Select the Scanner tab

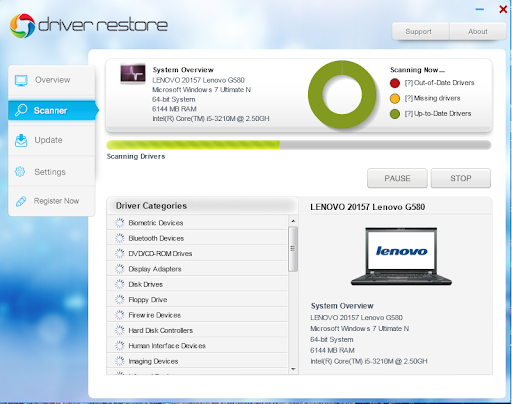[53, 110]
